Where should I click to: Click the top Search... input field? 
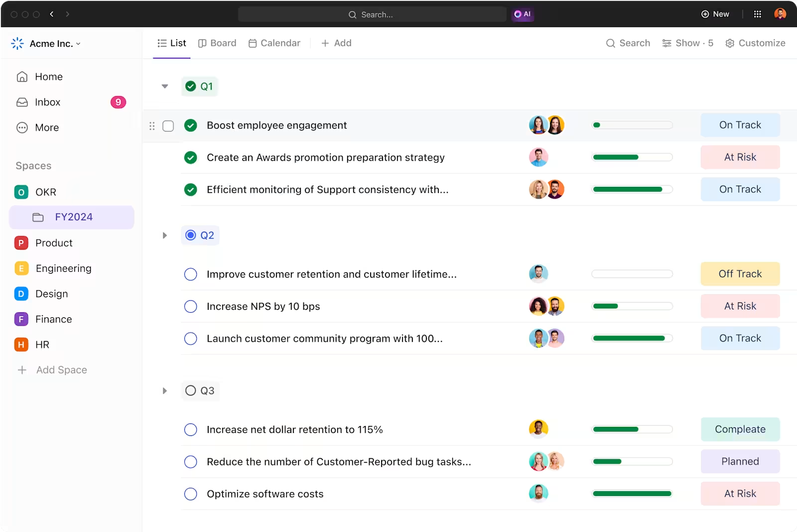tap(372, 14)
